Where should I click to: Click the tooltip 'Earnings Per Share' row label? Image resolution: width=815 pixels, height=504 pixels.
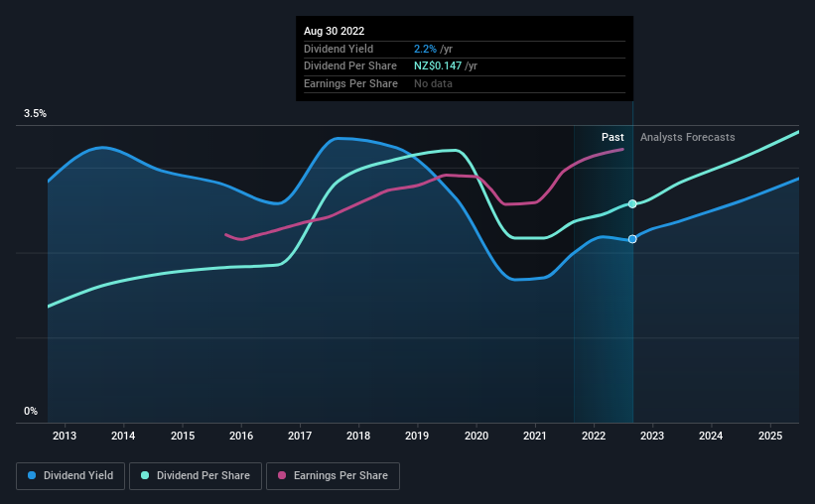[x=350, y=83]
